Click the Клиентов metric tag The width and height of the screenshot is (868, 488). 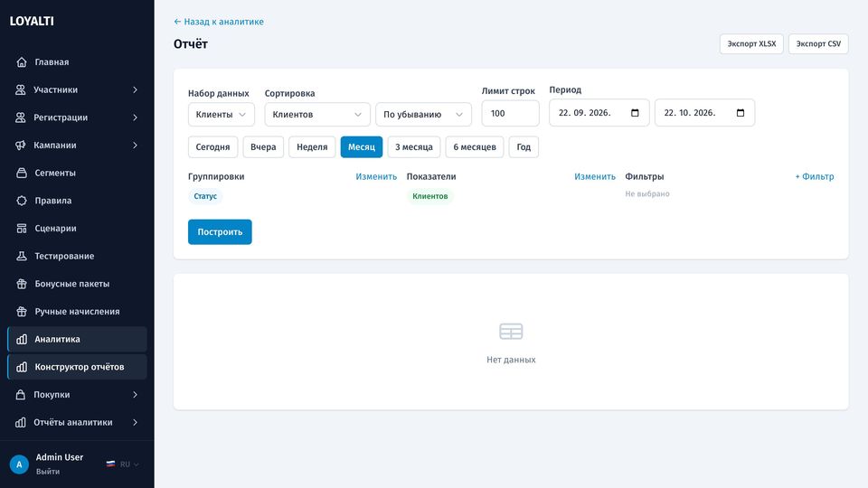[x=430, y=196]
